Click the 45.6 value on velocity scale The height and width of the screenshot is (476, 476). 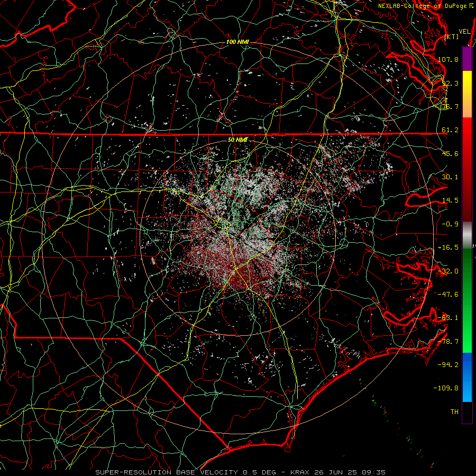(450, 153)
